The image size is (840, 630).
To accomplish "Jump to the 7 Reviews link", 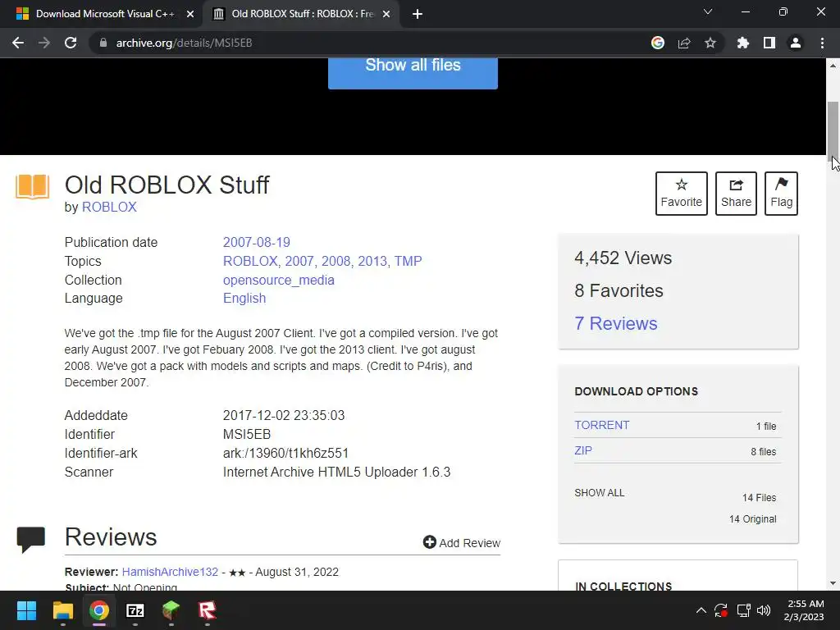I will pos(615,323).
